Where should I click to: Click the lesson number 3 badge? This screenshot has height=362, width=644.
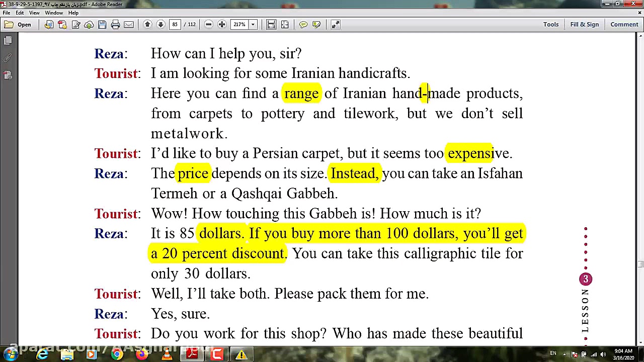586,279
